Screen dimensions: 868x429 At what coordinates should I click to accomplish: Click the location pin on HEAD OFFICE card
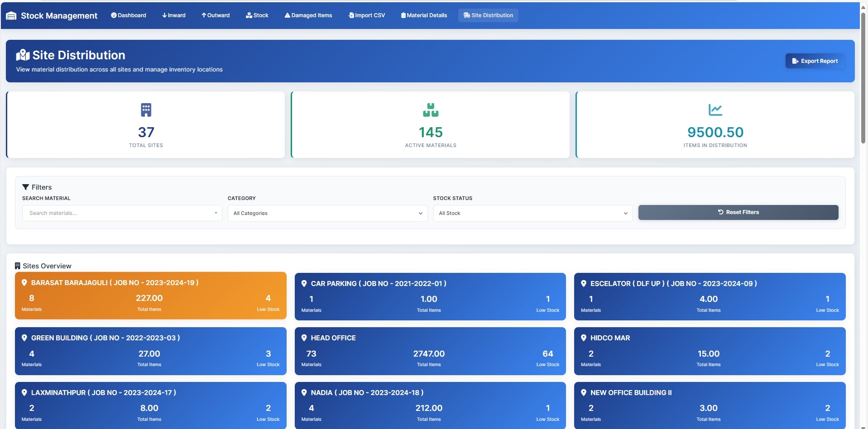[304, 338]
